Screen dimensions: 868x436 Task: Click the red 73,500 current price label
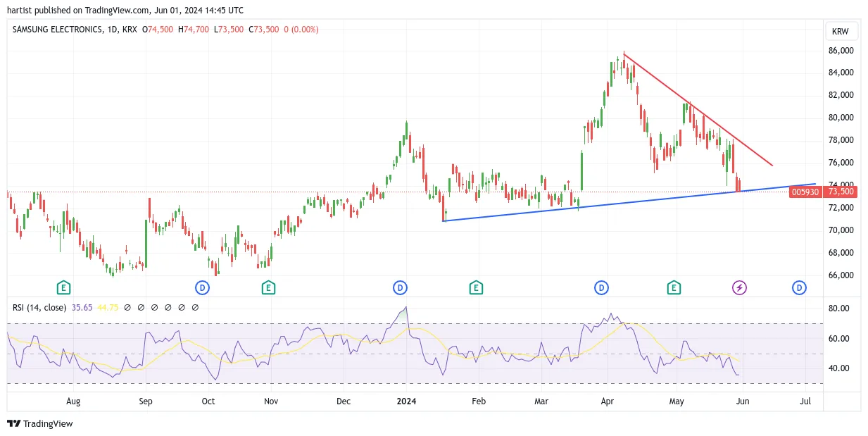[x=841, y=192]
